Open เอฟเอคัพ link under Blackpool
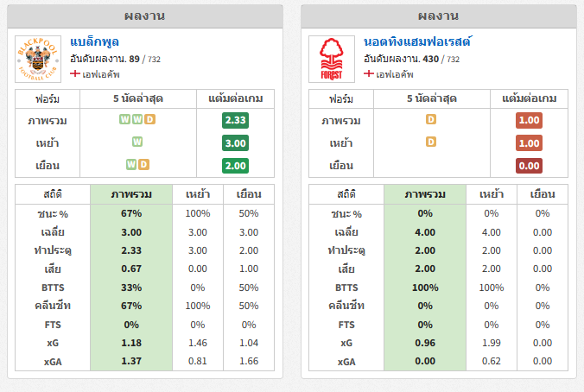 tap(101, 74)
